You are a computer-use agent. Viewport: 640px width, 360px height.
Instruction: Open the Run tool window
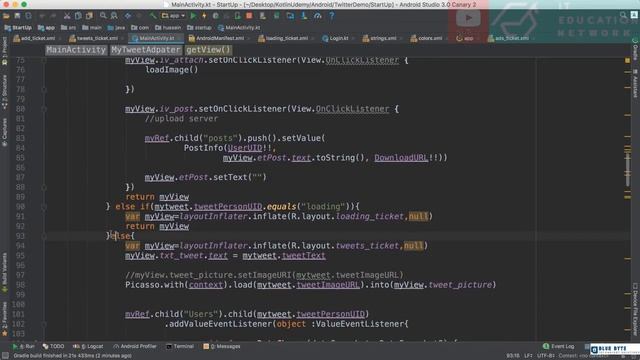coord(23,347)
